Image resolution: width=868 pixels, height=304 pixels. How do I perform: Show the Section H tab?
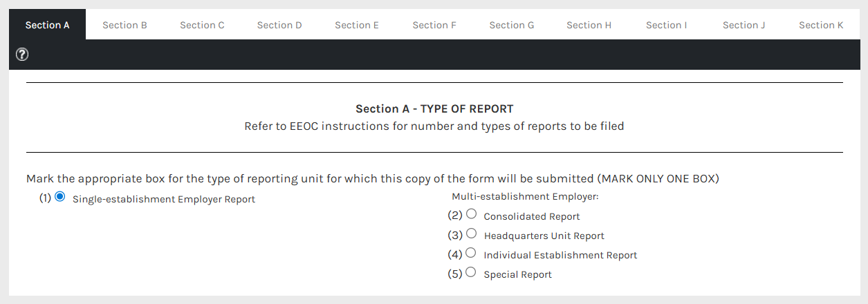(589, 25)
